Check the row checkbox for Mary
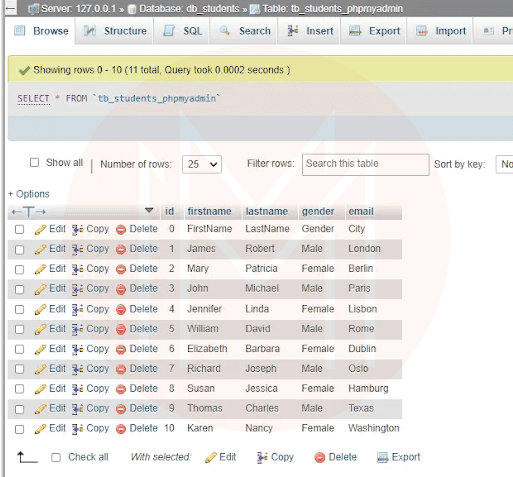This screenshot has width=513, height=477. pos(20,269)
